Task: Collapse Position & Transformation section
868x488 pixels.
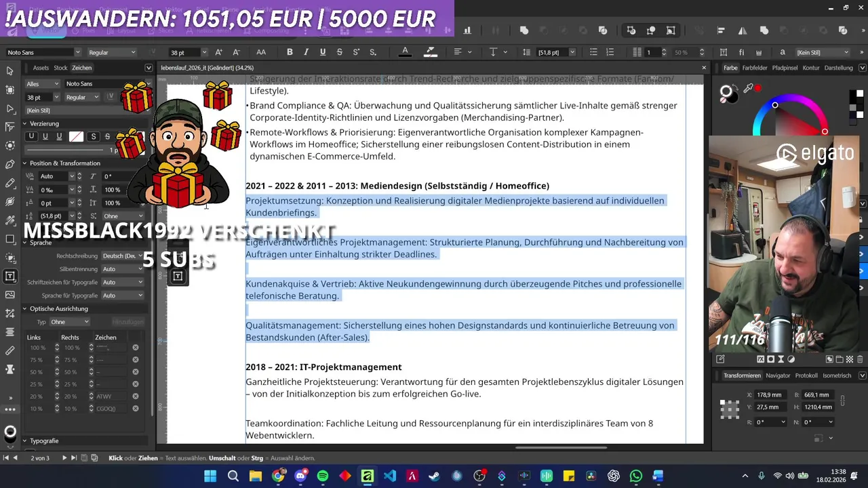Action: point(24,163)
